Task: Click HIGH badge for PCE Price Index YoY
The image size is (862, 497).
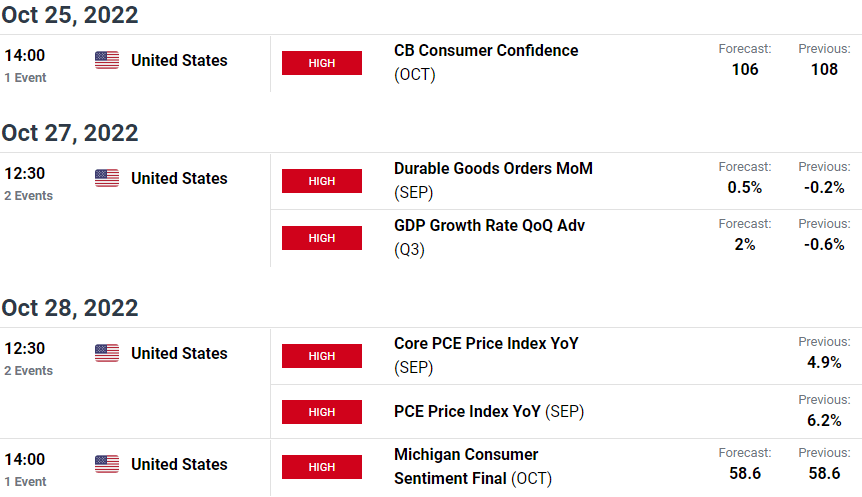Action: point(322,412)
